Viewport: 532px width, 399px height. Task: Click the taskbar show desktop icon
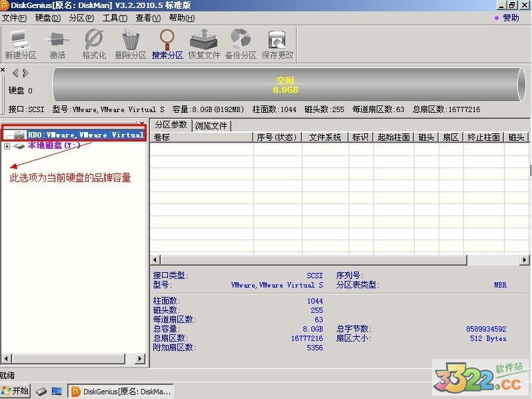coord(57,391)
